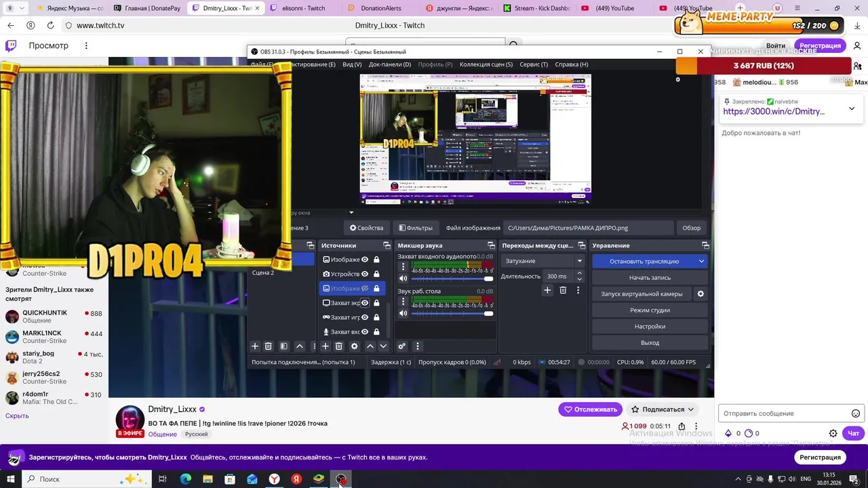The image size is (868, 488).
Task: Open OBS Вид (V) menu
Action: click(x=352, y=64)
